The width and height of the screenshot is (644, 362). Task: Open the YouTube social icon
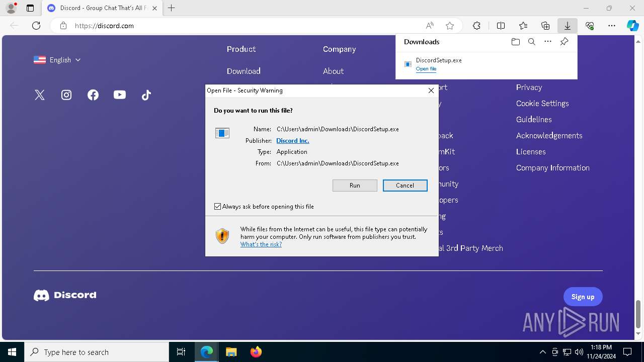(120, 95)
